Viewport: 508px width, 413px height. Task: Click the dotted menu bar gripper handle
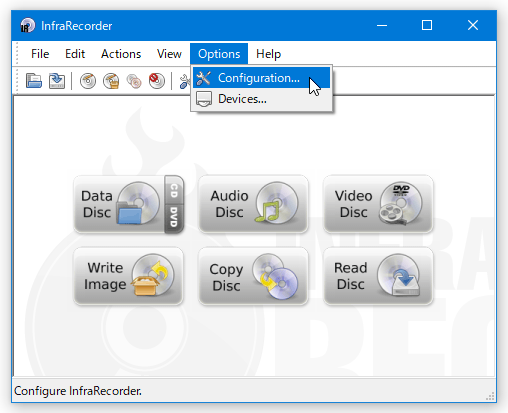(17, 54)
